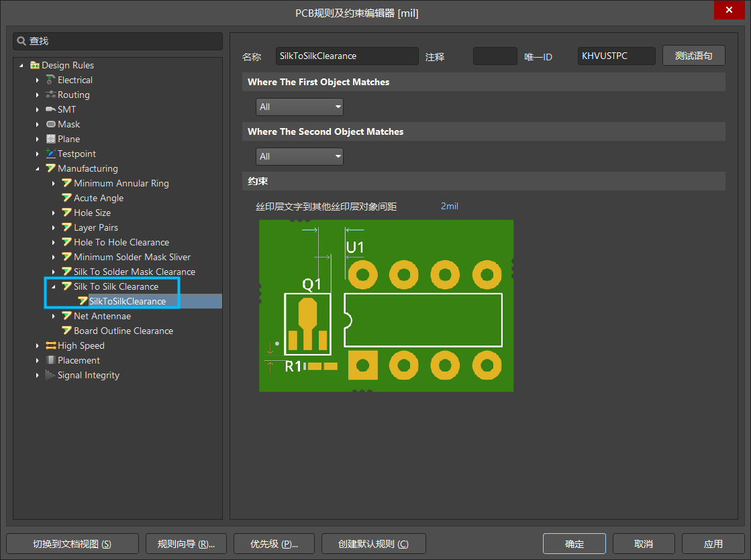Expand the Placement rules node
Image resolution: width=751 pixels, height=560 pixels.
pos(38,360)
